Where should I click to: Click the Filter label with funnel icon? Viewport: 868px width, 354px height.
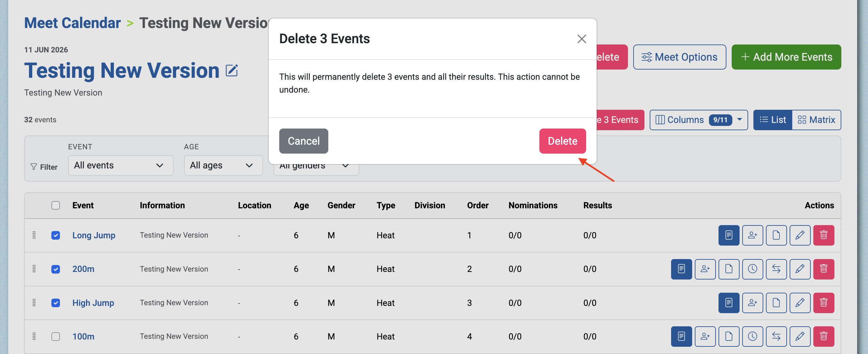point(44,167)
